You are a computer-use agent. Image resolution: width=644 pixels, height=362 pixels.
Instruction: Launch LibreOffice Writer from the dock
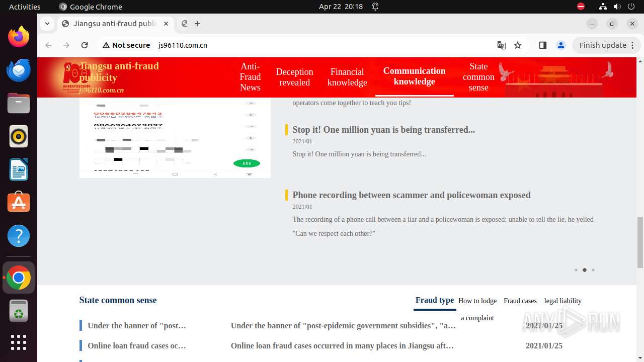19,169
